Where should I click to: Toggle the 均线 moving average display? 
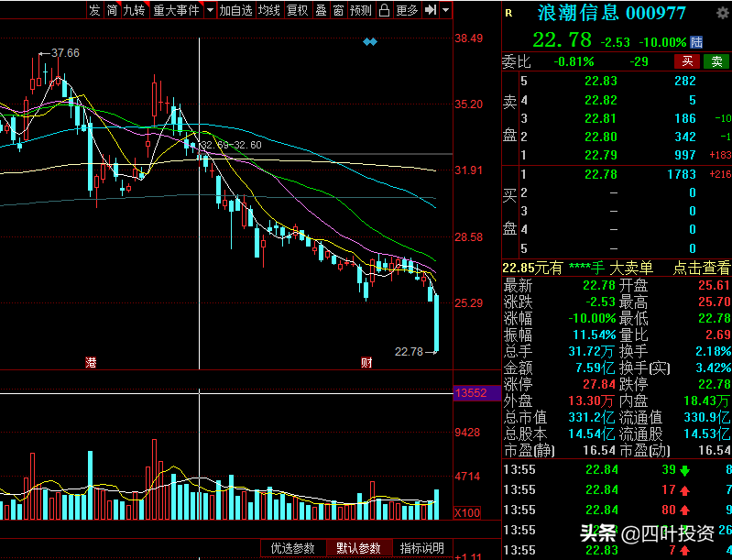(269, 10)
